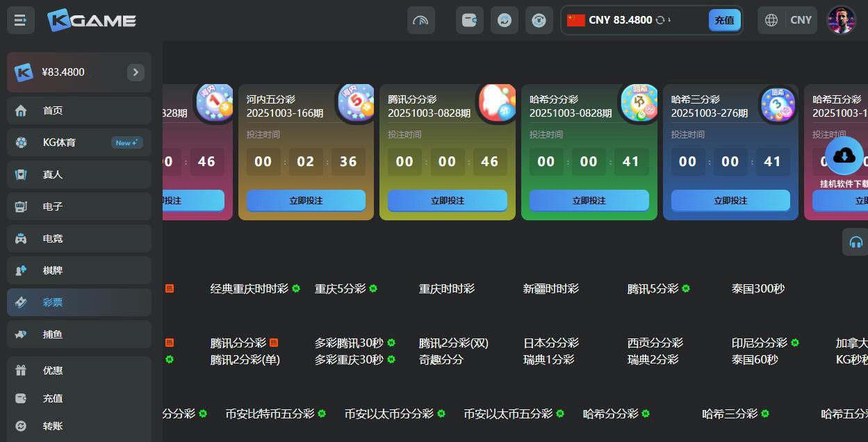Toggle the hot badge on 腾讯分分彩
Screen dimensions: 868x442
[274, 342]
